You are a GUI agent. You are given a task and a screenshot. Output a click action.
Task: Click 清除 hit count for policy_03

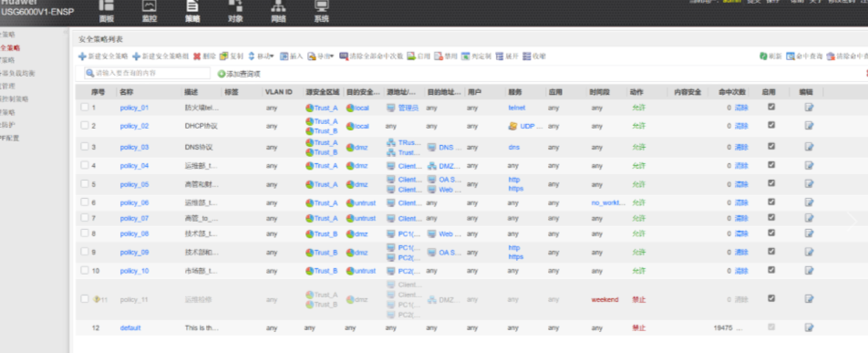(x=741, y=148)
